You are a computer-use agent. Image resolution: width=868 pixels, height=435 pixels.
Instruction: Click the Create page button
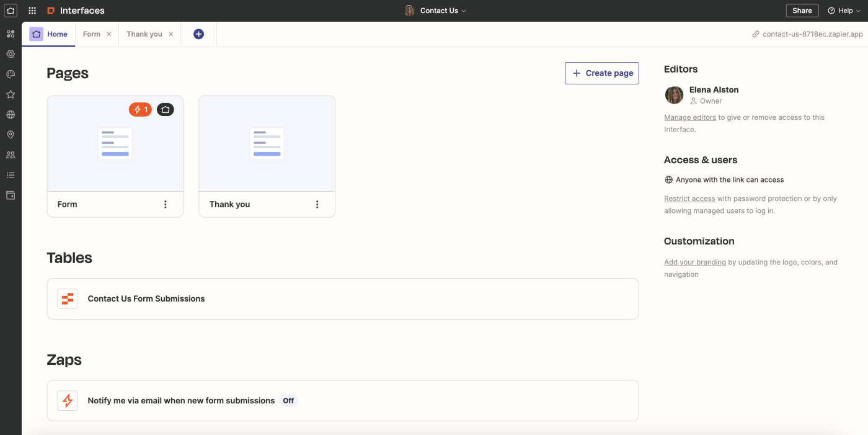coord(602,73)
